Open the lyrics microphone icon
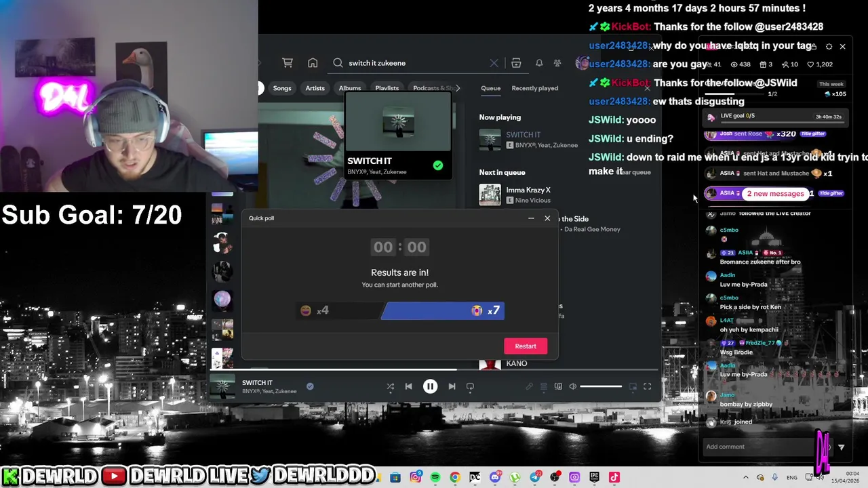The width and height of the screenshot is (868, 488). [529, 386]
